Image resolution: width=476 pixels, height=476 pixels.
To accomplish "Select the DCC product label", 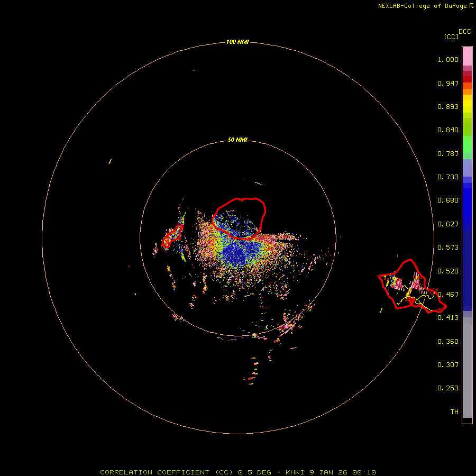I will [x=465, y=32].
